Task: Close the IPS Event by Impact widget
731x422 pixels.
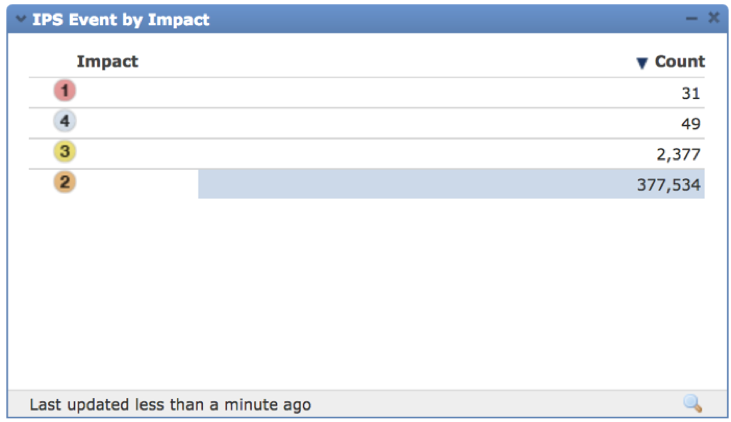Action: [713, 18]
